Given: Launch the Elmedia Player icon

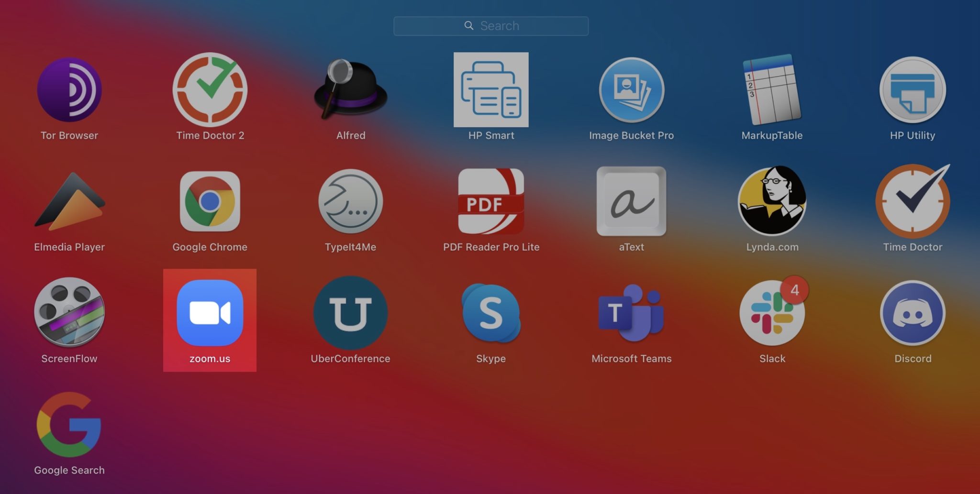Looking at the screenshot, I should pyautogui.click(x=70, y=201).
